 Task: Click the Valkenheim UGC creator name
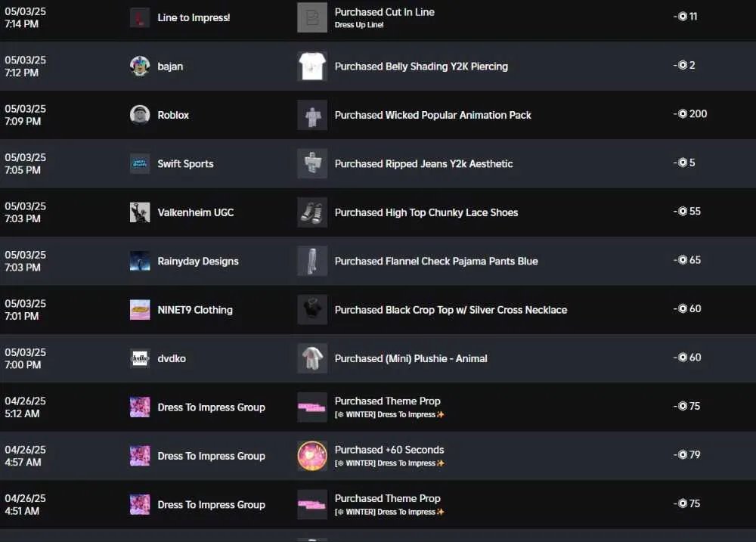pos(195,212)
